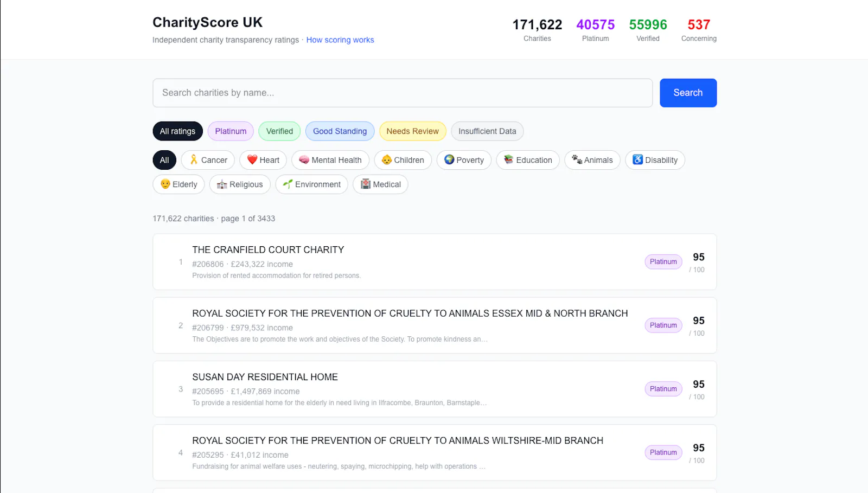Select the Education books chip
868x493 pixels.
click(528, 160)
